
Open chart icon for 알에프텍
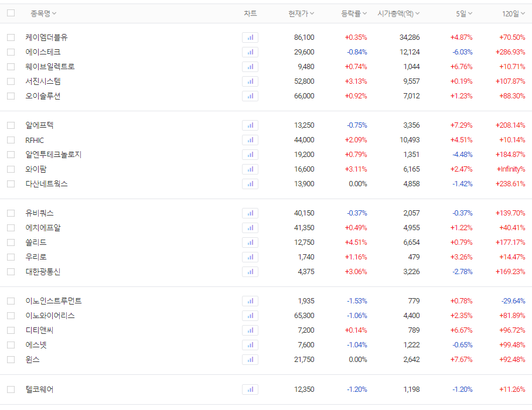click(x=250, y=125)
